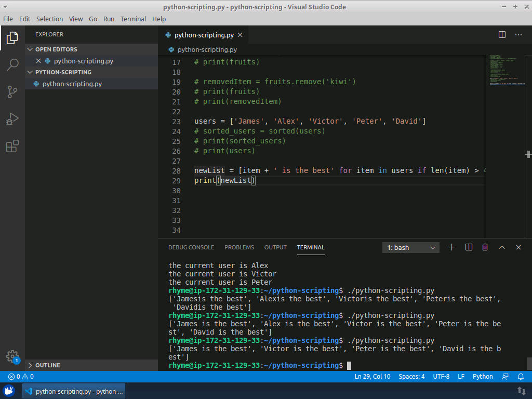Open the '1: bash' terminal dropdown
Viewport: 532px width, 399px height.
pyautogui.click(x=411, y=248)
